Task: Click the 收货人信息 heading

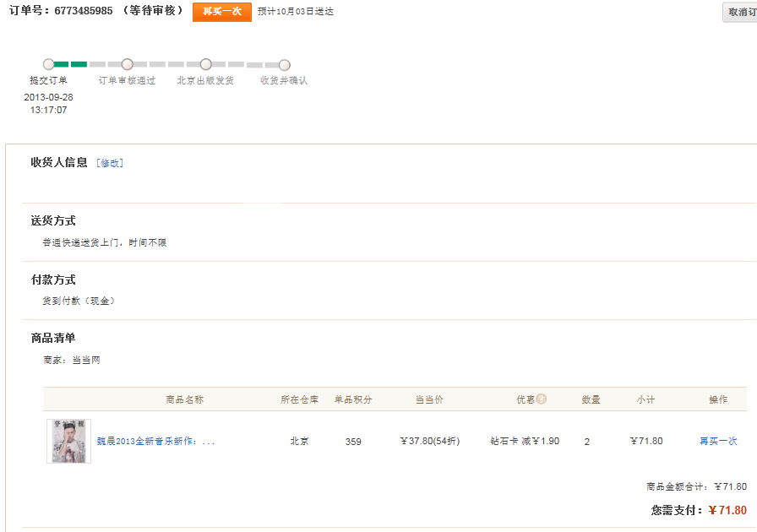Action: (59, 162)
